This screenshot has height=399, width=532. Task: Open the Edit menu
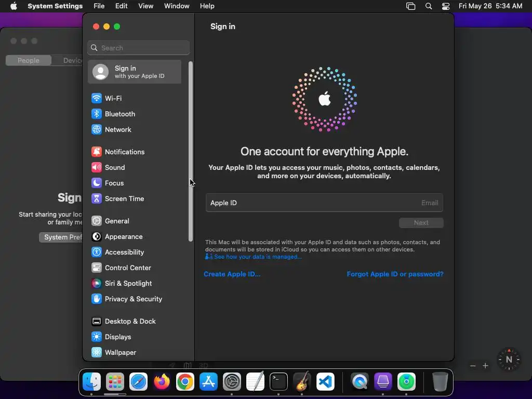[x=121, y=6]
